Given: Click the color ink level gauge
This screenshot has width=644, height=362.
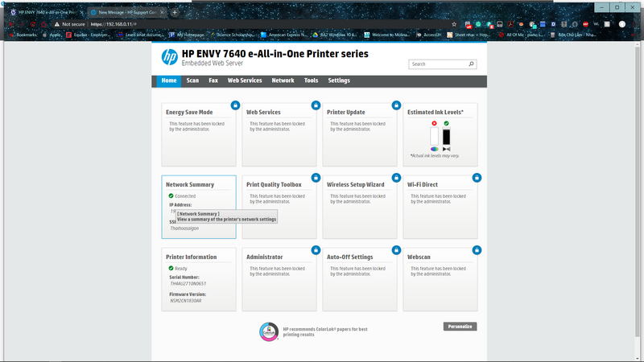Looking at the screenshot, I should (434, 136).
